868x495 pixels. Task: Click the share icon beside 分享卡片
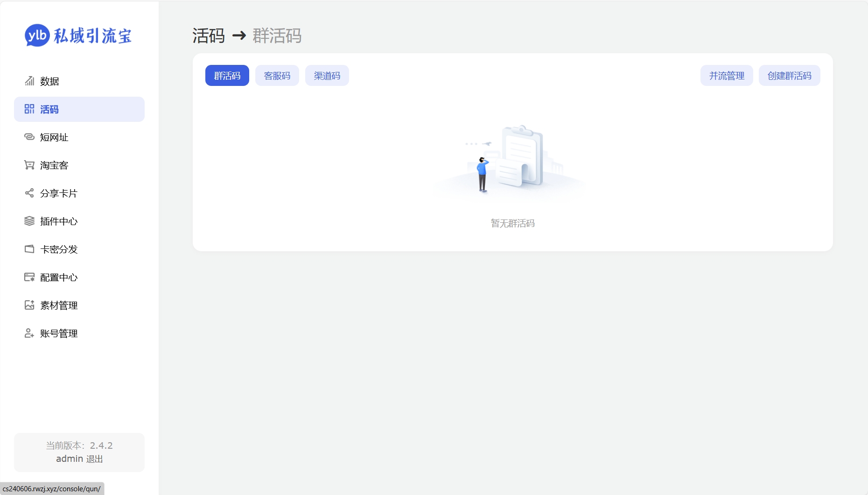[29, 193]
